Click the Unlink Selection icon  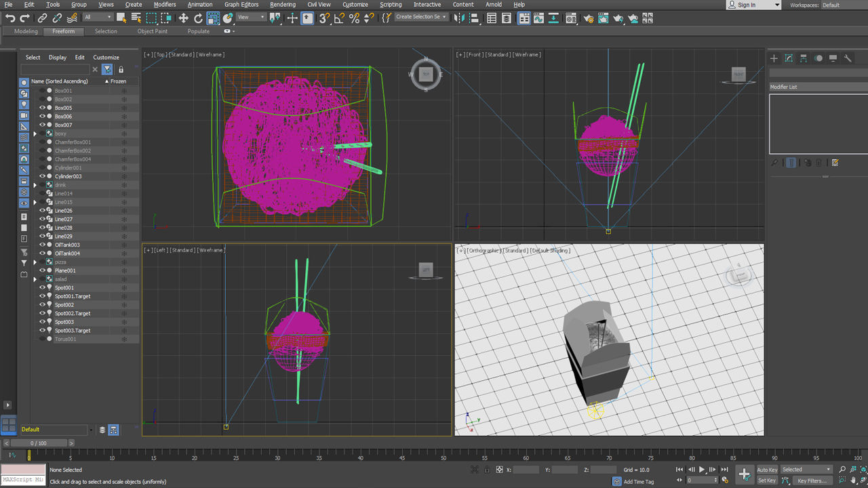[x=56, y=18]
